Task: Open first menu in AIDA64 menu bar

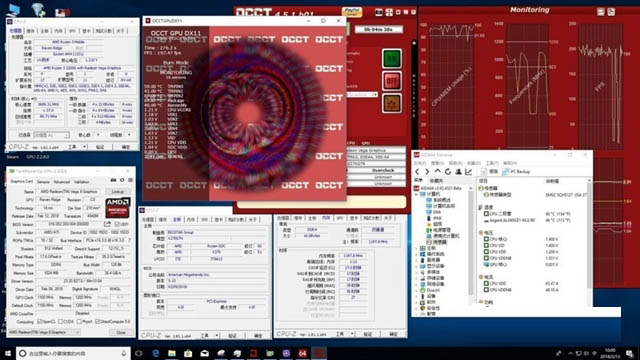Action: pyautogui.click(x=420, y=163)
